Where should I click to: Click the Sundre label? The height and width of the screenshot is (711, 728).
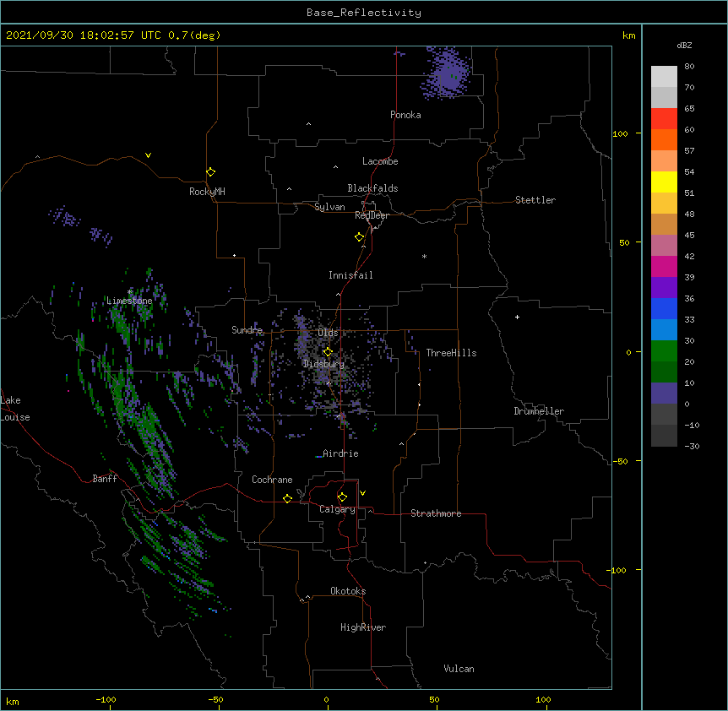pos(247,330)
